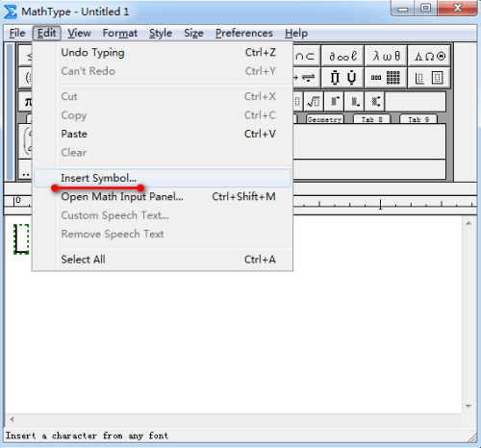
Task: Click the empty large tabbed bar area
Action: pyautogui.click(x=368, y=141)
